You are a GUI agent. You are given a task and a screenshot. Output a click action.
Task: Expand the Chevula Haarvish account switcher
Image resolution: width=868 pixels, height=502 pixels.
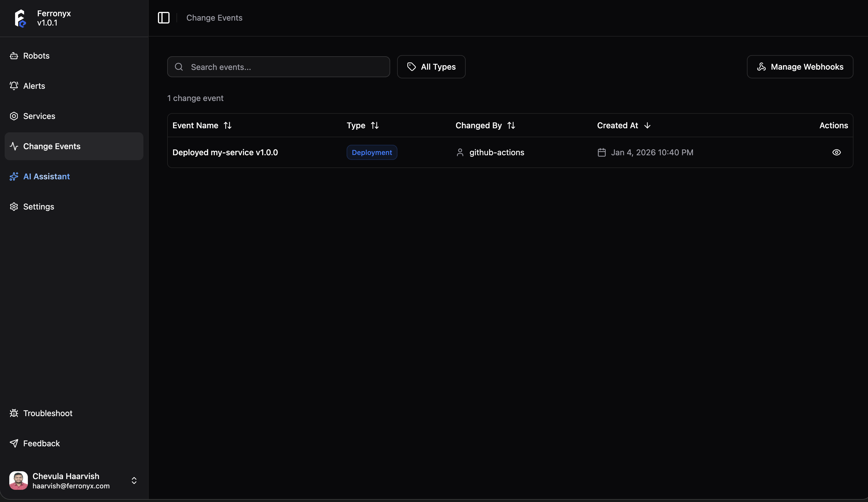(x=134, y=480)
